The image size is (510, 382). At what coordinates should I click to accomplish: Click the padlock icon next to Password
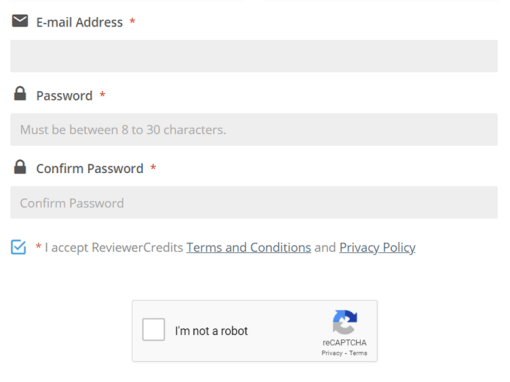pyautogui.click(x=20, y=93)
